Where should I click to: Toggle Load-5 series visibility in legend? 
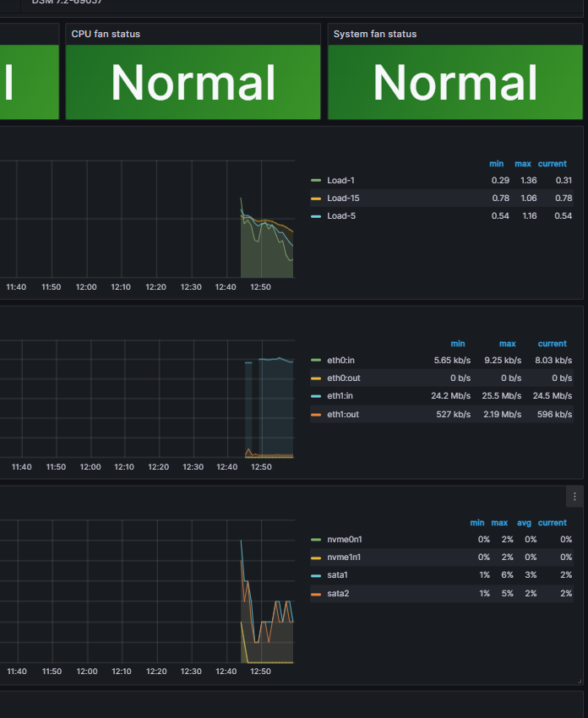(x=341, y=216)
